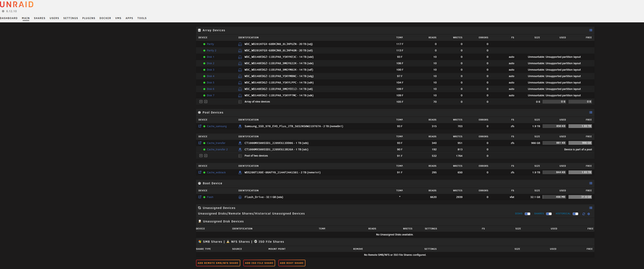Click the SSD icon for CT1000MX500SSD1 (sdc)
The width and height of the screenshot is (644, 269).
click(240, 149)
